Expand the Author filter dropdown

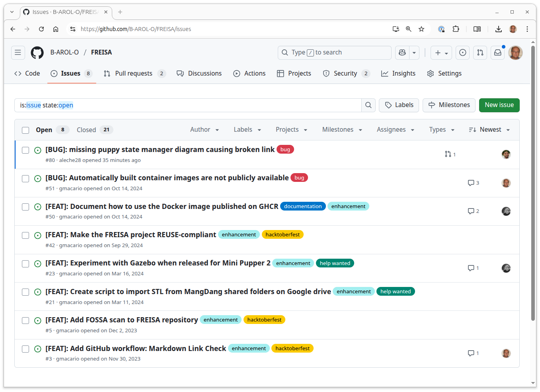coord(205,130)
